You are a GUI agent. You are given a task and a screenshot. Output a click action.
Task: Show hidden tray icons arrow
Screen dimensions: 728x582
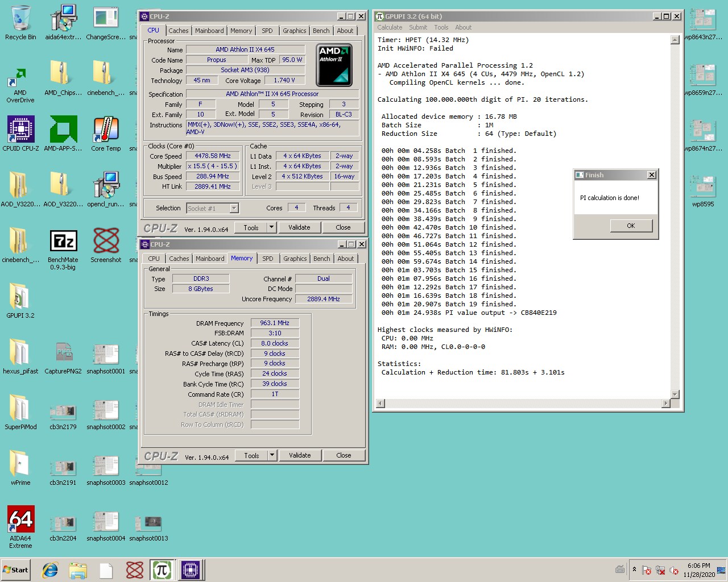(635, 569)
